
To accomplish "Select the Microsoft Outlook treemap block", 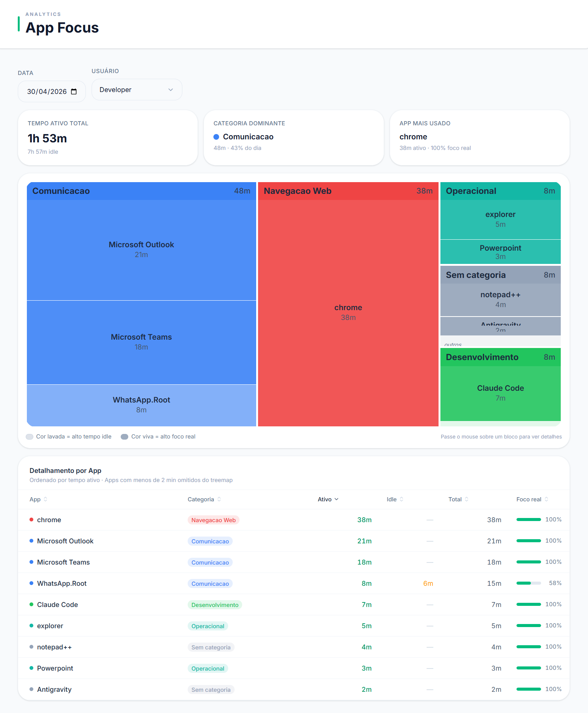I will pyautogui.click(x=142, y=250).
